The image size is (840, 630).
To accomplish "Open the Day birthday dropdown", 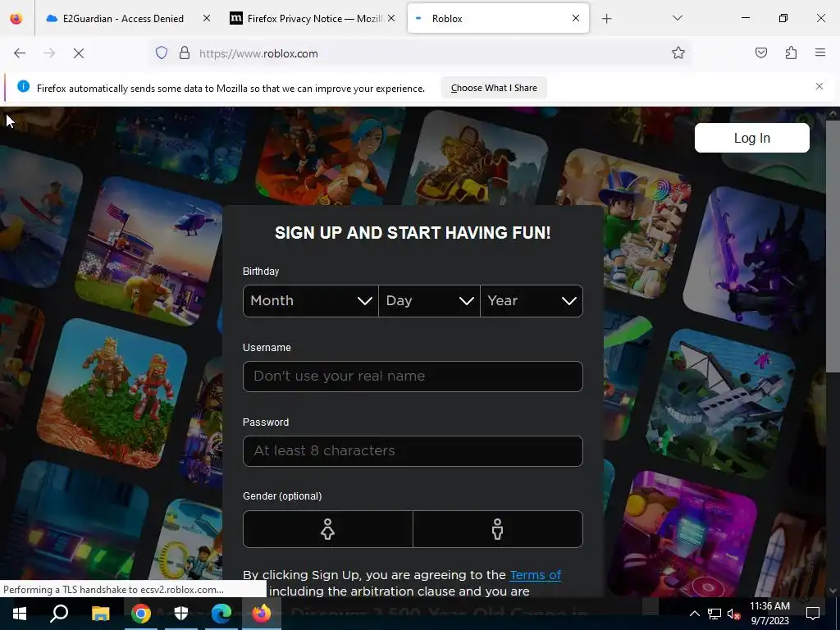I will point(429,301).
